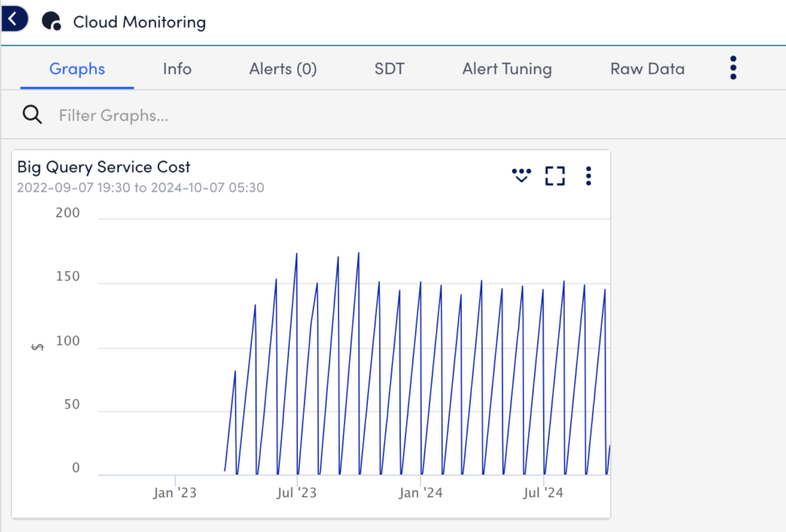Click the 150 y-axis value
The height and width of the screenshot is (532, 786).
[68, 276]
